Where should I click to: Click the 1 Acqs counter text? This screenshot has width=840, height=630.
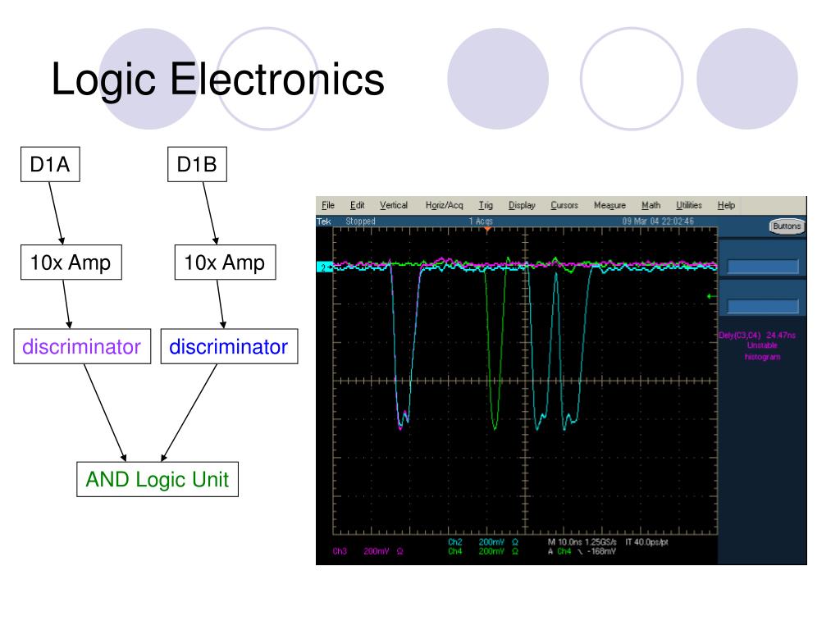click(x=481, y=221)
